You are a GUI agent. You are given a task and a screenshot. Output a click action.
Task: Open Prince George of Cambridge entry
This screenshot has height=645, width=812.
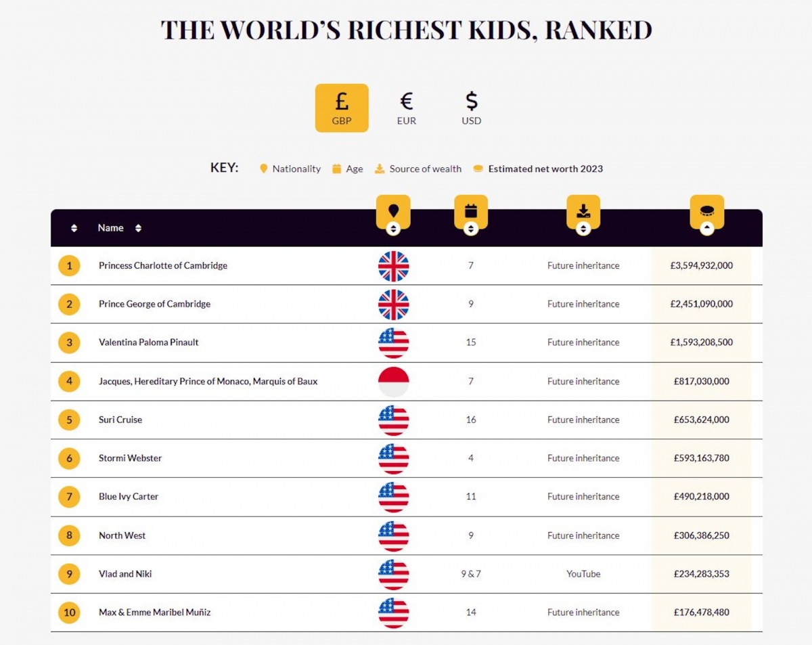tap(154, 305)
